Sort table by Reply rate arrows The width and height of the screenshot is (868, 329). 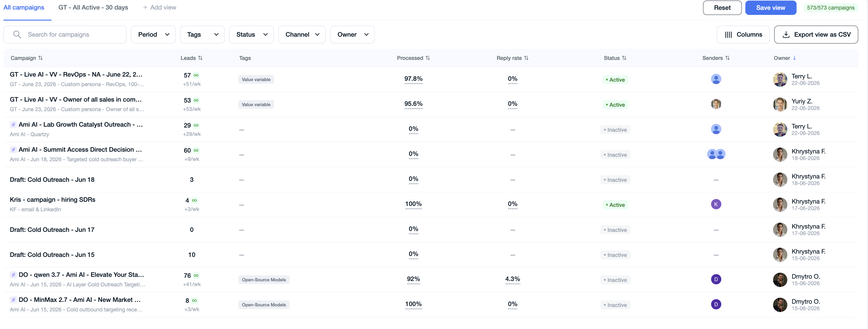click(526, 58)
